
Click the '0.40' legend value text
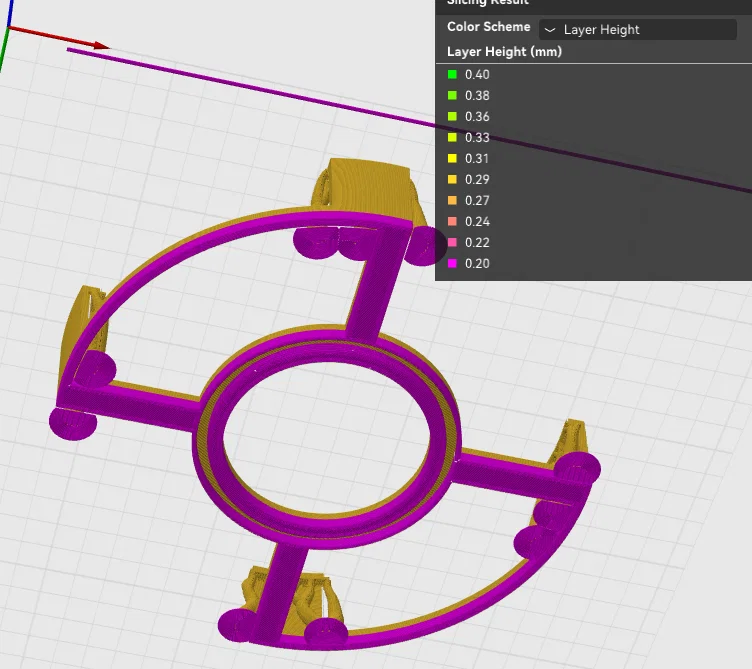pyautogui.click(x=477, y=74)
